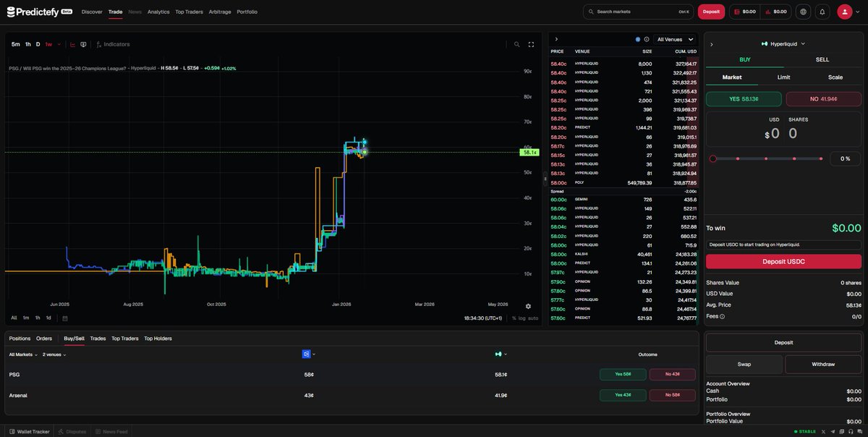
Task: Open the chart date range calendar icon
Action: (x=65, y=318)
